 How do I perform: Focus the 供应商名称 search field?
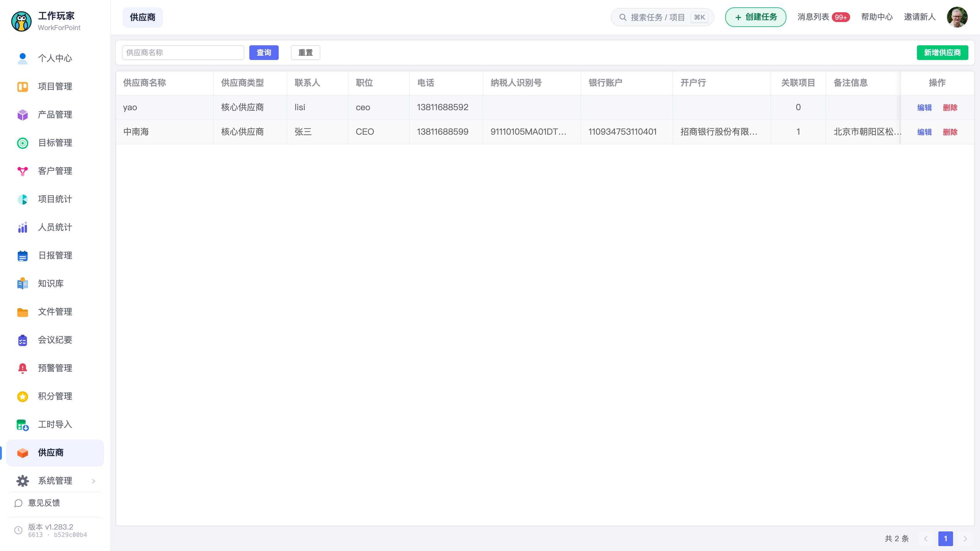[x=183, y=52]
